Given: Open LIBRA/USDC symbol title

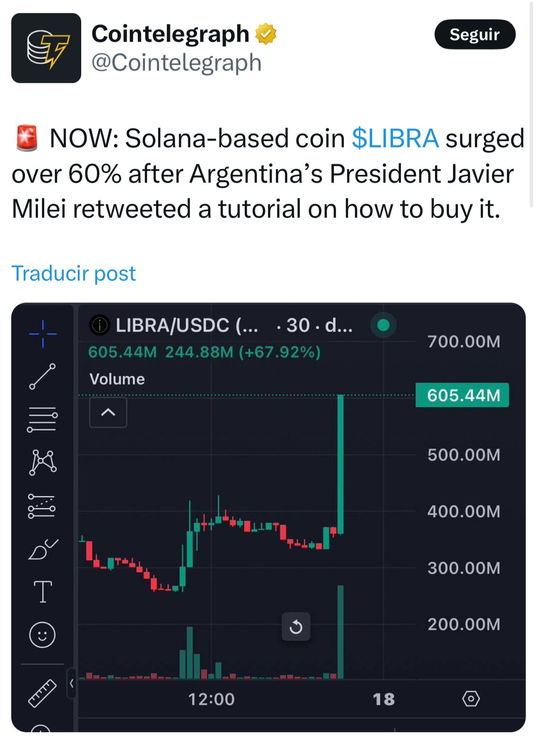Looking at the screenshot, I should pos(187,325).
